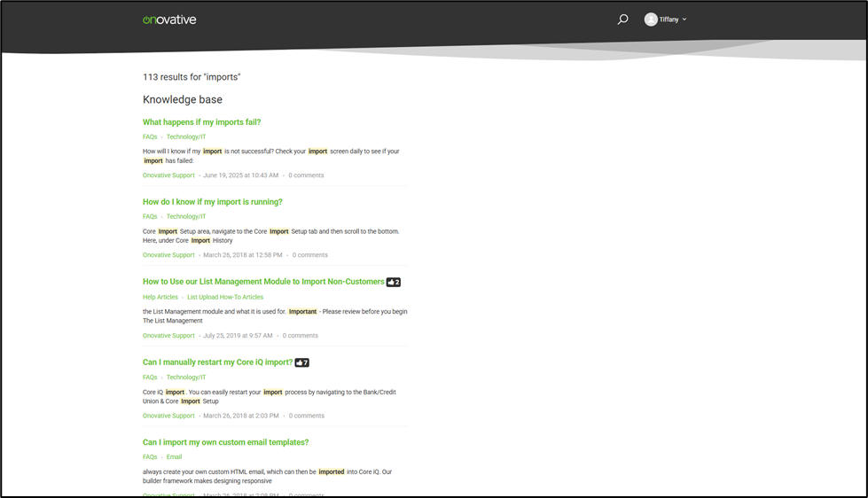Click the Knowledge base heading
This screenshot has width=868, height=498.
(x=183, y=99)
